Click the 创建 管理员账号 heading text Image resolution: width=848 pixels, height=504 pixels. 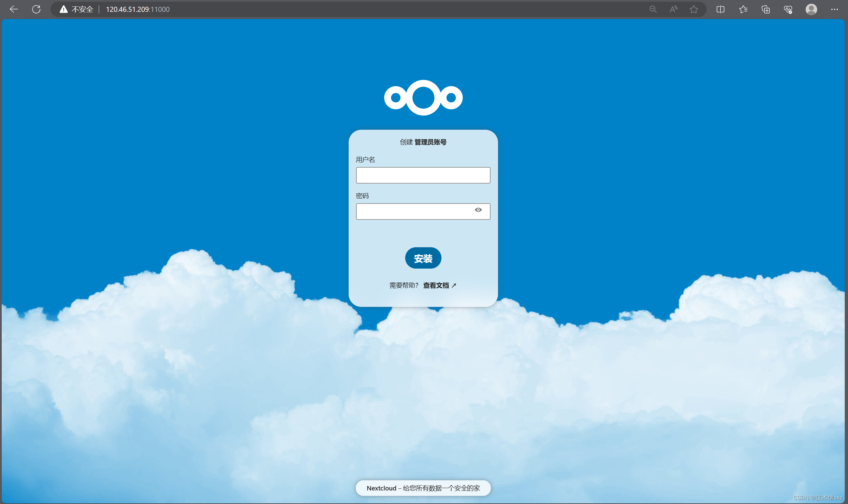423,142
